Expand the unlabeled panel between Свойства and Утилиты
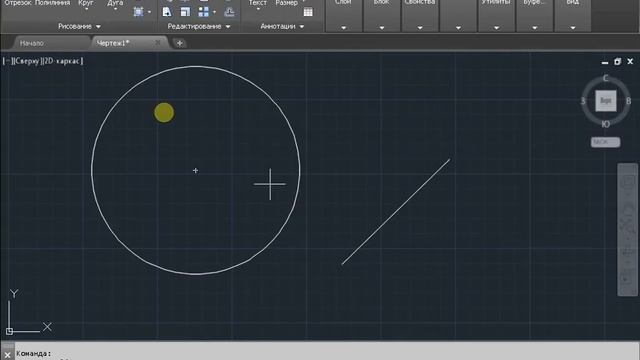This screenshot has height=360, width=640. [x=458, y=28]
